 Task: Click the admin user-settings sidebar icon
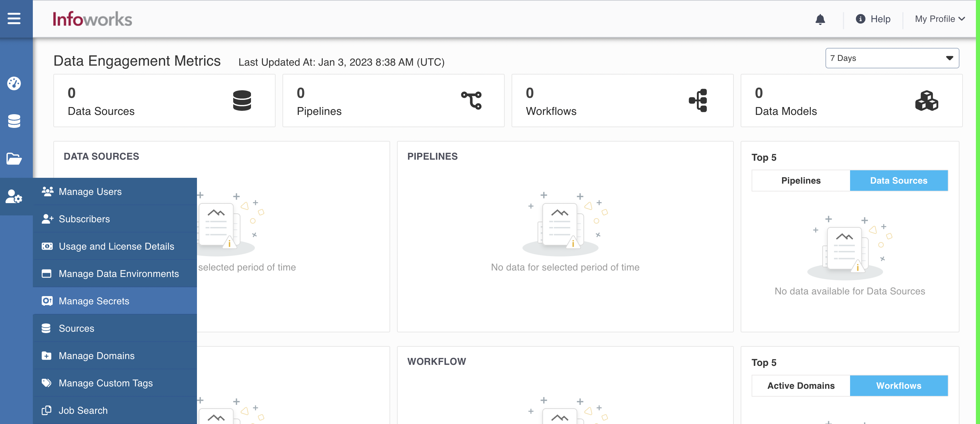[x=14, y=196]
